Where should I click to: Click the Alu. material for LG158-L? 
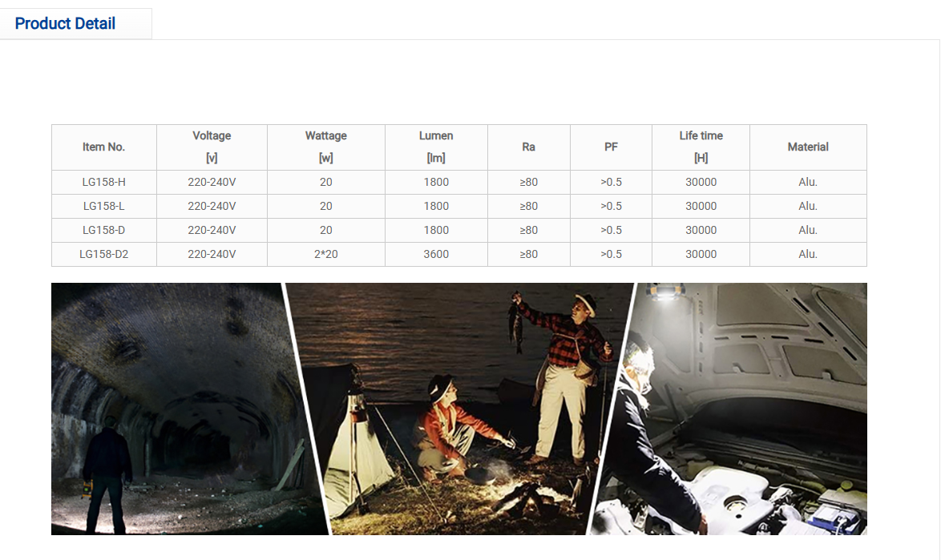click(x=808, y=206)
